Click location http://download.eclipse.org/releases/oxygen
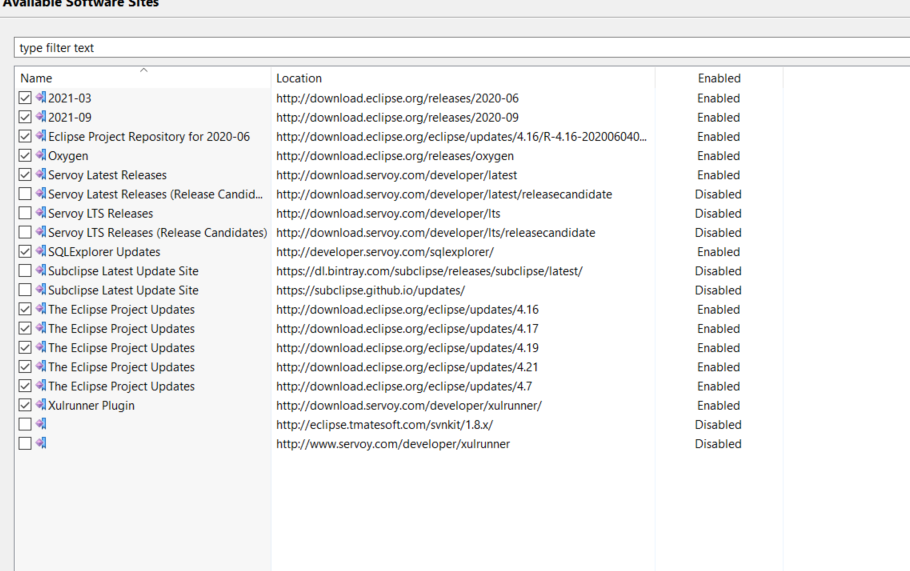The height and width of the screenshot is (571, 910). pyautogui.click(x=395, y=156)
